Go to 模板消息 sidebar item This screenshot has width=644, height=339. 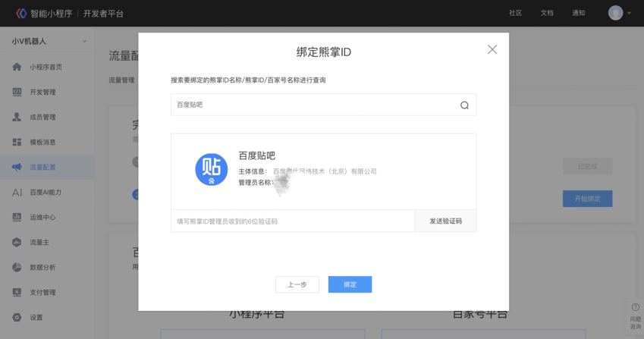(x=47, y=142)
